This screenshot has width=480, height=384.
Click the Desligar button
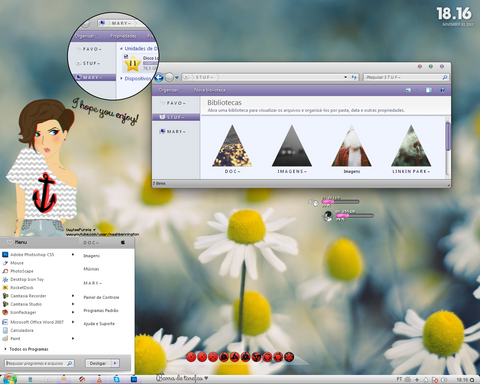pos(98,363)
